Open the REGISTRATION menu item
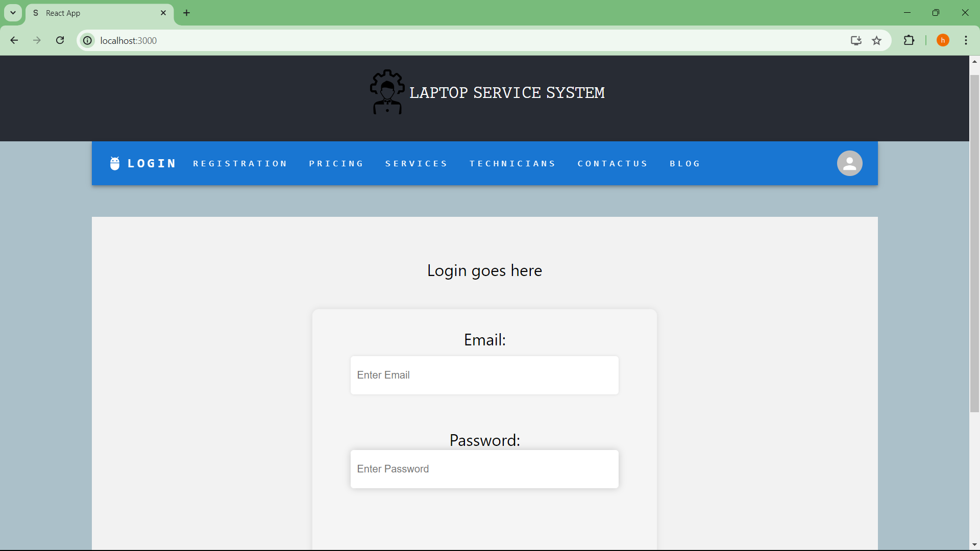Image resolution: width=980 pixels, height=551 pixels. coord(240,164)
